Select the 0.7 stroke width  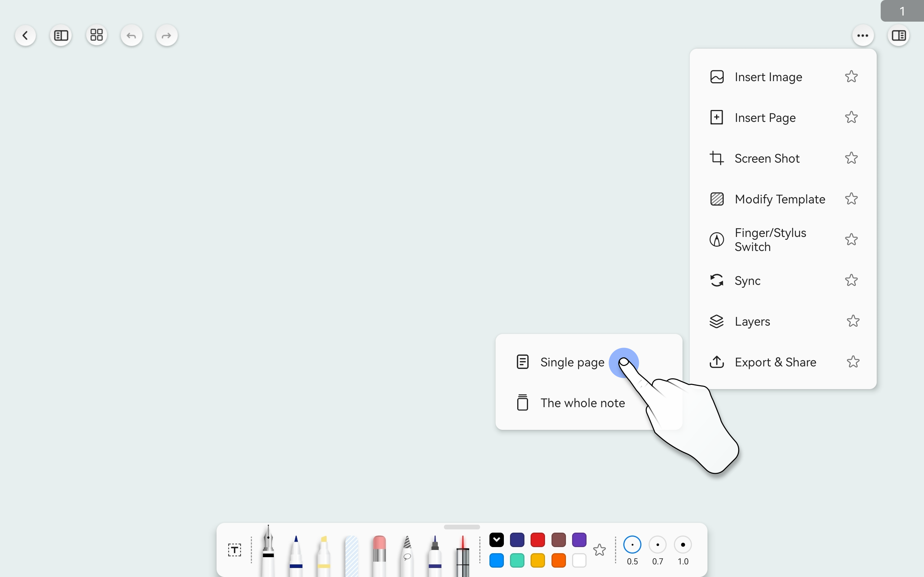click(658, 545)
